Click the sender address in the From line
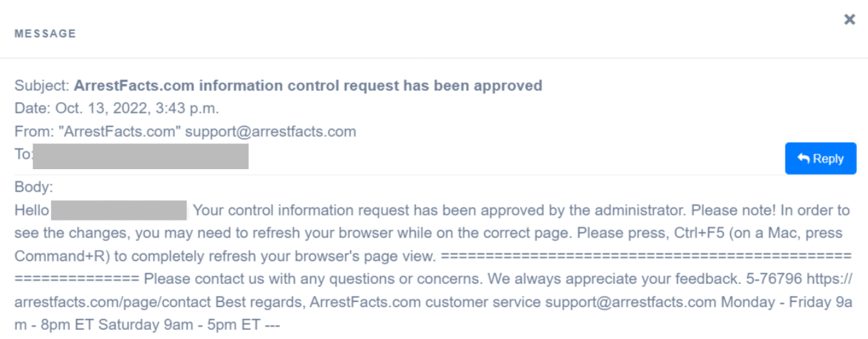Screen dimensions: 868x339 [270, 132]
